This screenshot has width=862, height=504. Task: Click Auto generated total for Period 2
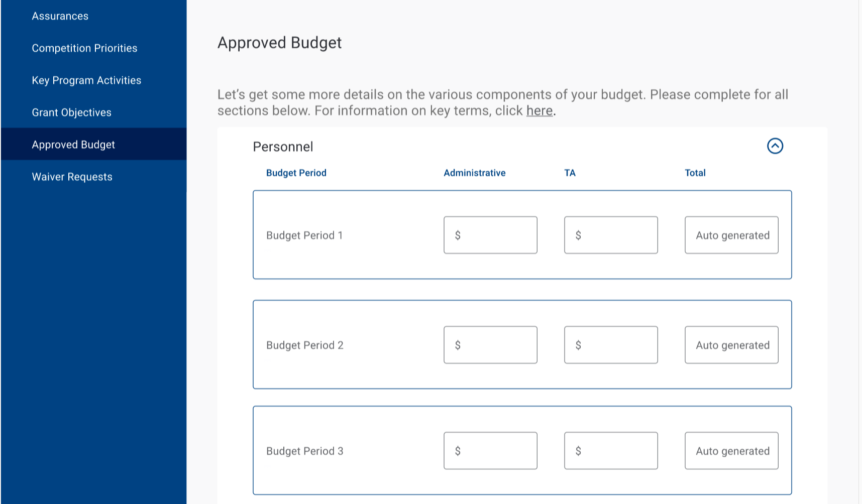pos(731,345)
